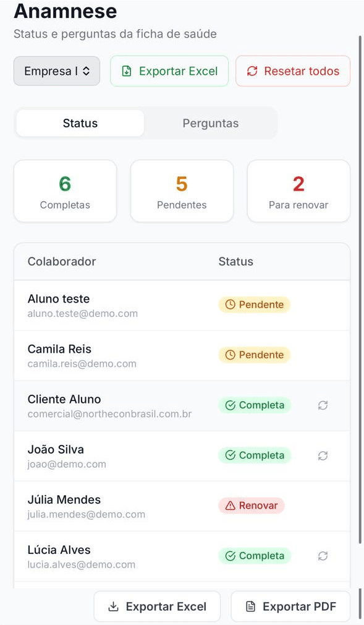364x625 pixels.
Task: Click the Para renovar summary card
Action: (x=298, y=191)
